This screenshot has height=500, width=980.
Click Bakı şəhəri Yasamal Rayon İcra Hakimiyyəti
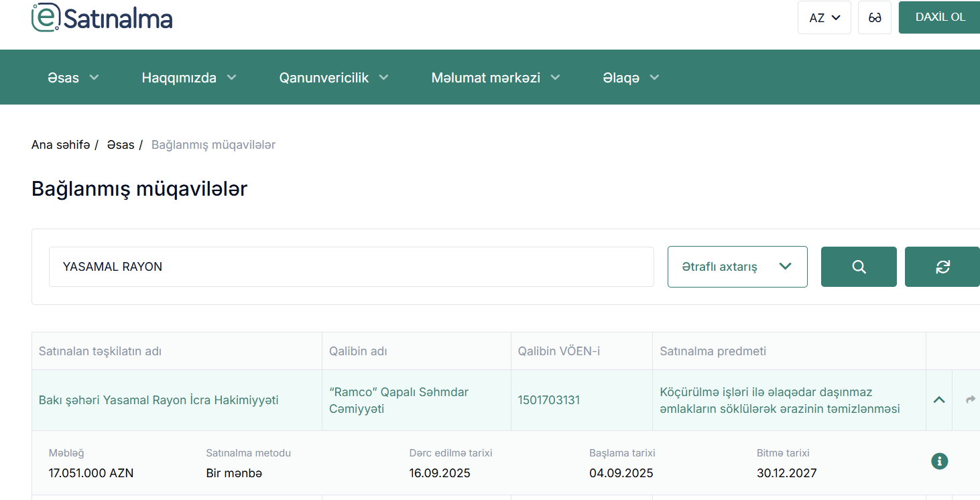click(158, 400)
